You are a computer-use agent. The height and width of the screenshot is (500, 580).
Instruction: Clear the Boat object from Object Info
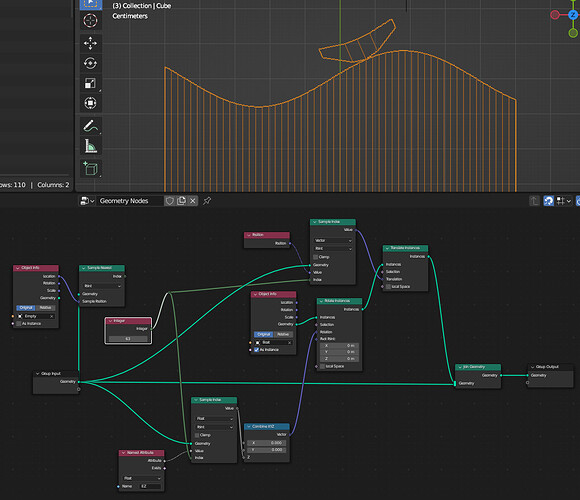[x=290, y=342]
